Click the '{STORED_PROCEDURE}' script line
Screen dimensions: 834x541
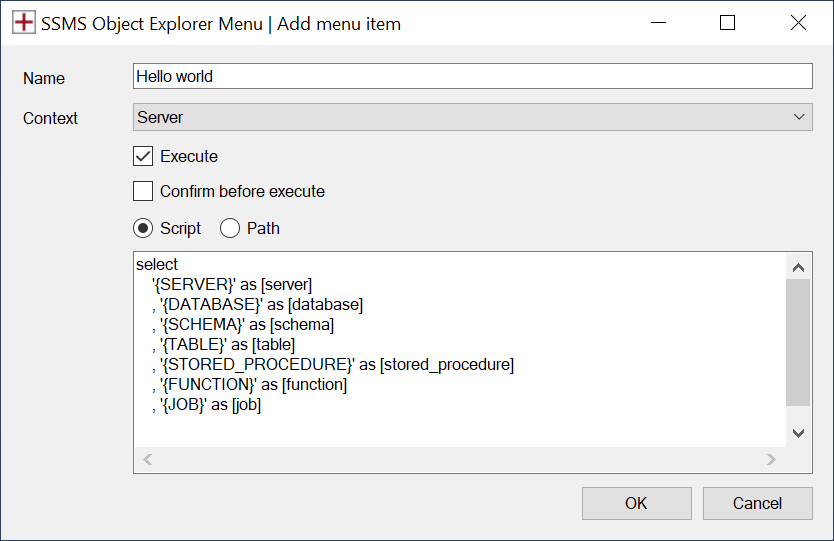coord(333,365)
